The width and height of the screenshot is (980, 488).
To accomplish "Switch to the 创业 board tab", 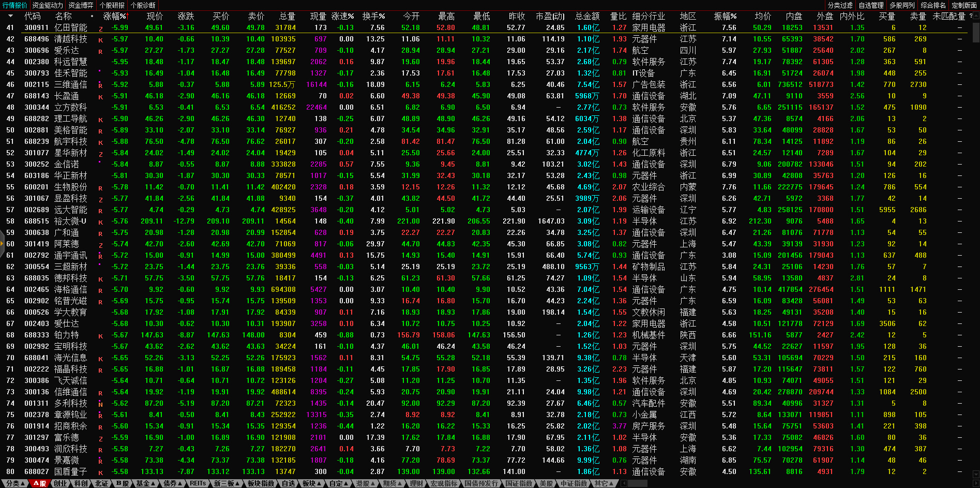I will coord(61,483).
